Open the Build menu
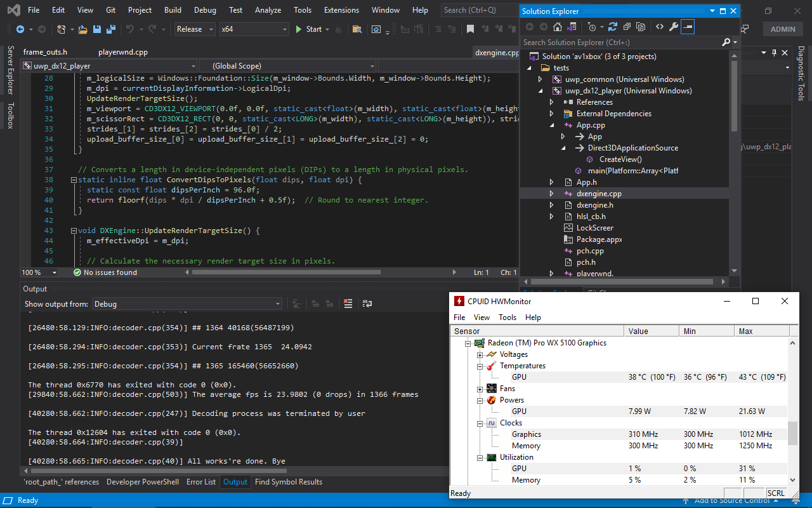The width and height of the screenshot is (812, 508). (173, 10)
